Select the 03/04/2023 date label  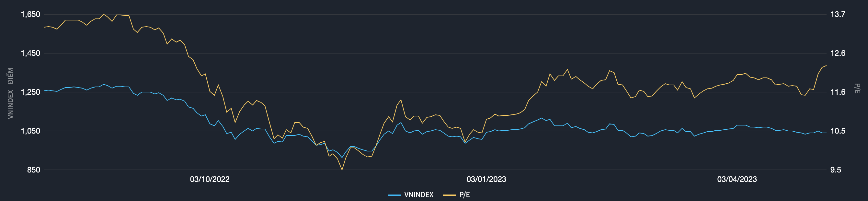(x=737, y=179)
